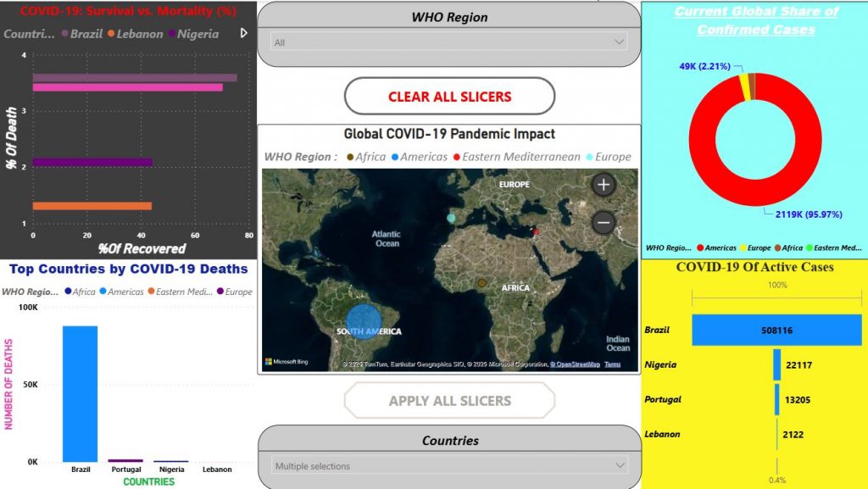Screen dimensions: 868x489
Task: Click the red Lebanon bubble on the map
Action: tap(536, 231)
